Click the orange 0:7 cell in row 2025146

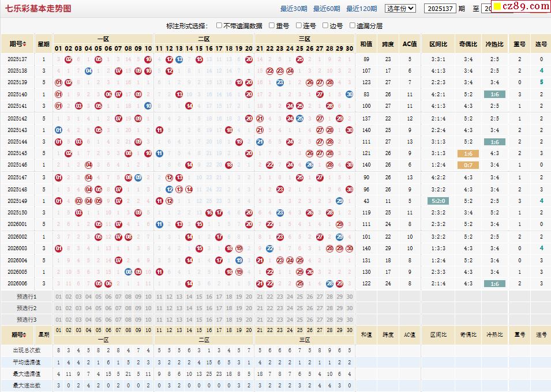coord(468,165)
